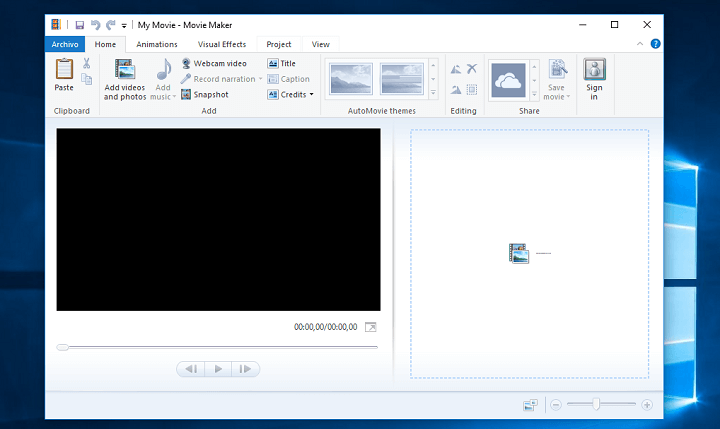Screen dimensions: 720x429
Task: Expand the Add music dropdown arrow
Action: click(x=174, y=97)
